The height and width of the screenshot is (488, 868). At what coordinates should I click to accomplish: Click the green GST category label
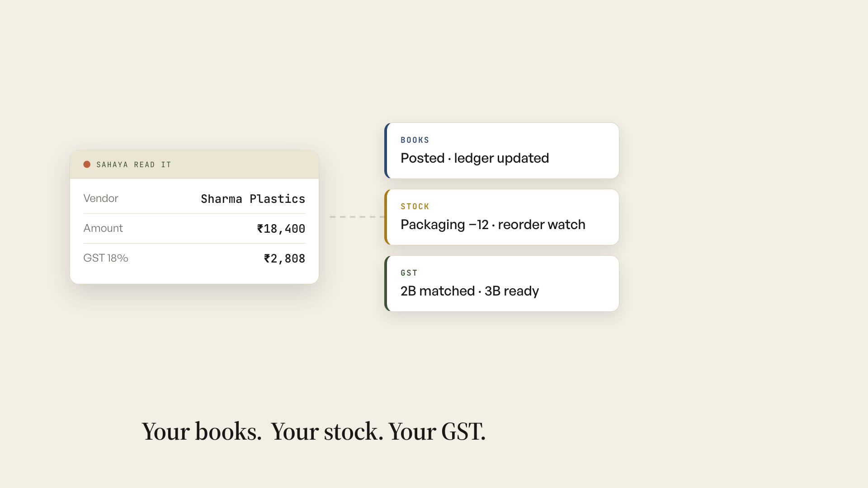(x=409, y=273)
